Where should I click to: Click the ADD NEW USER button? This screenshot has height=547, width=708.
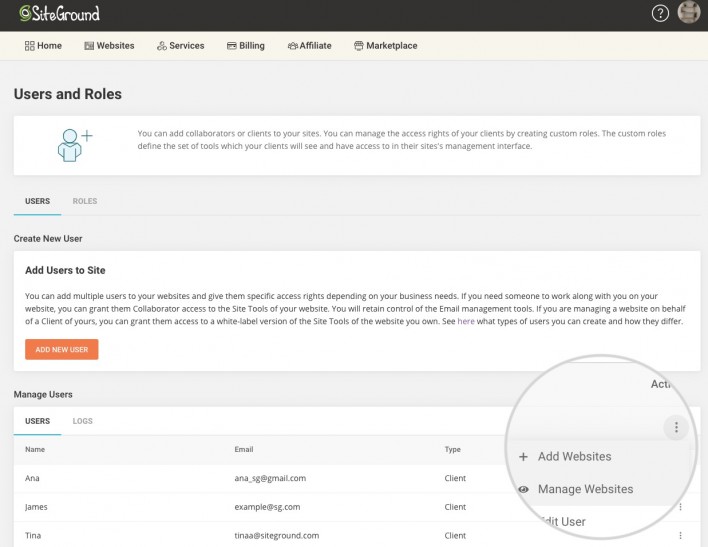pos(61,350)
